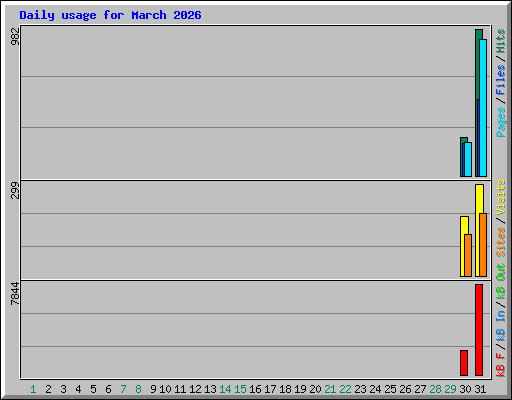Click day 3 on the x-axis
The width and height of the screenshot is (512, 400).
click(x=63, y=389)
